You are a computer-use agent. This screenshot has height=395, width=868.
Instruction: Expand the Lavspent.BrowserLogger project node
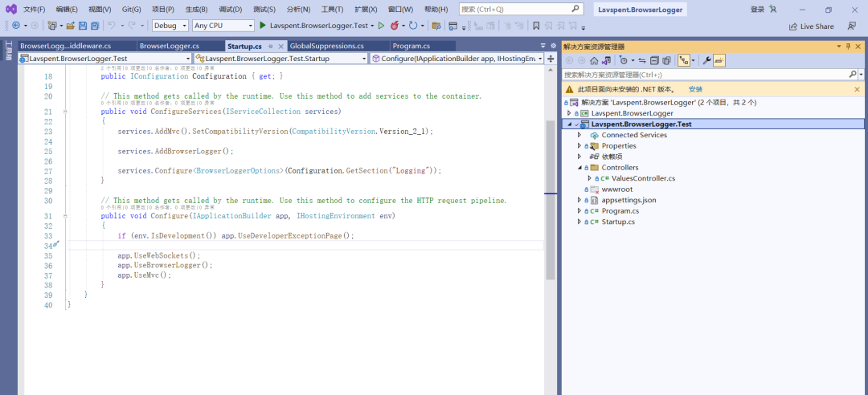[569, 113]
